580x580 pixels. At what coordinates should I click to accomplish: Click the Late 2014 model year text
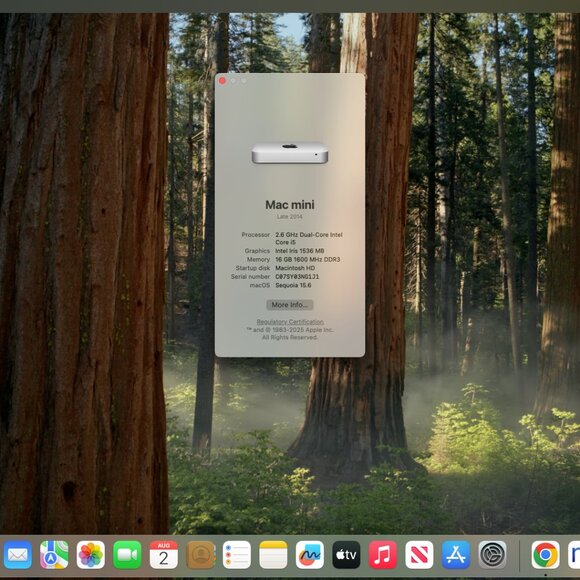pyautogui.click(x=290, y=216)
